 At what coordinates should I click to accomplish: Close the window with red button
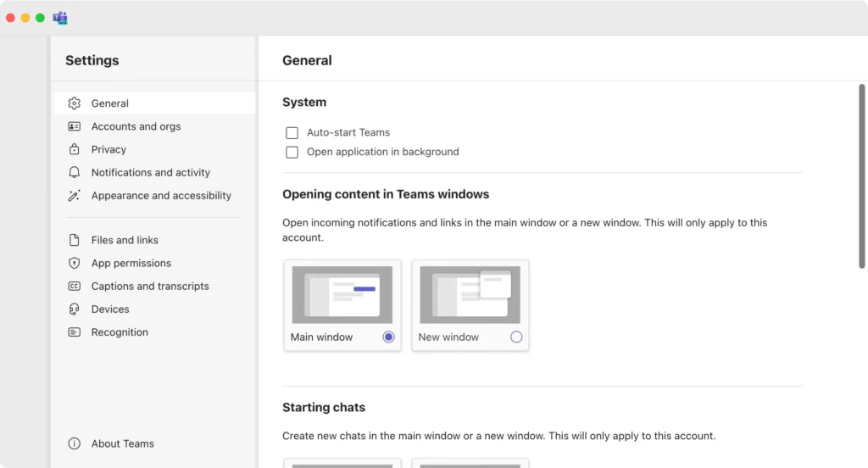click(x=10, y=18)
